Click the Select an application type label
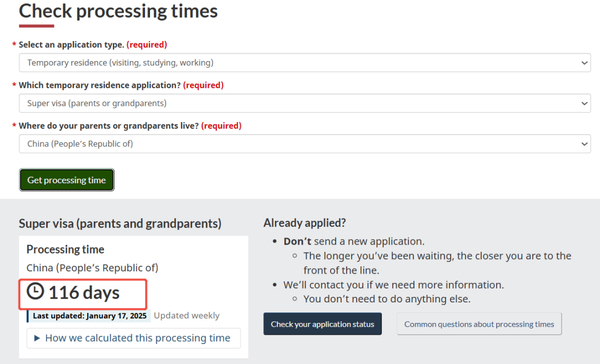Viewport: 600px width, 364px height. 72,44
